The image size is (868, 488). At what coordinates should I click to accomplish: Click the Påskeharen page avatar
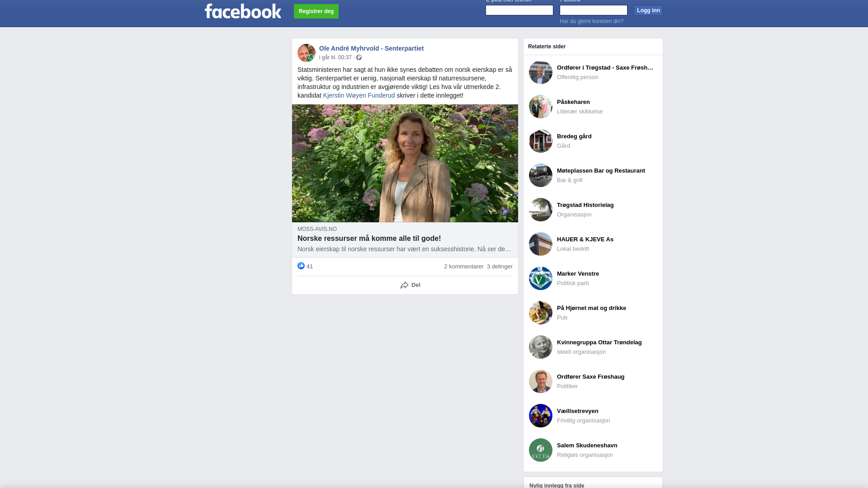coord(541,107)
